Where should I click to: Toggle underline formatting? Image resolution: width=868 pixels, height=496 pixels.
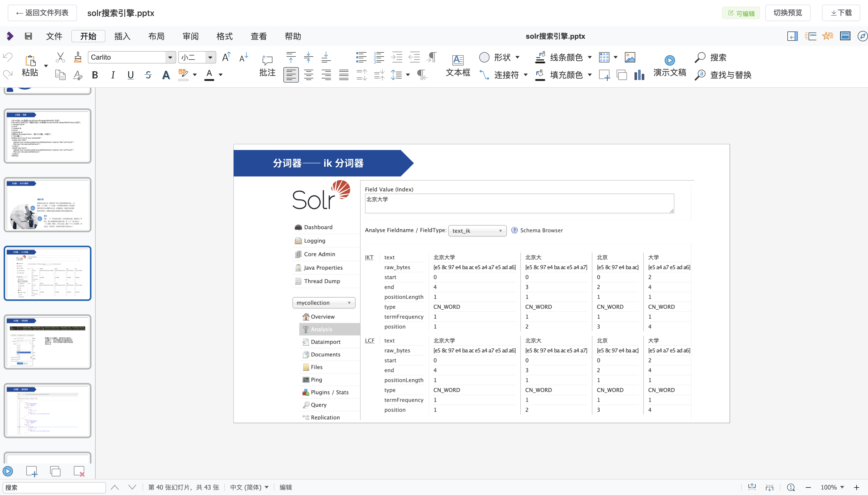click(x=130, y=75)
